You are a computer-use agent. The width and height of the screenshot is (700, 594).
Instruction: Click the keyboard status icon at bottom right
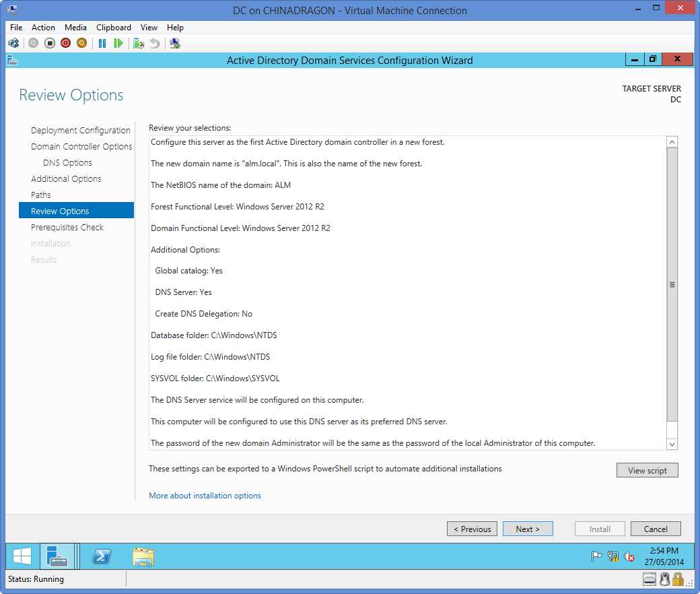[650, 579]
